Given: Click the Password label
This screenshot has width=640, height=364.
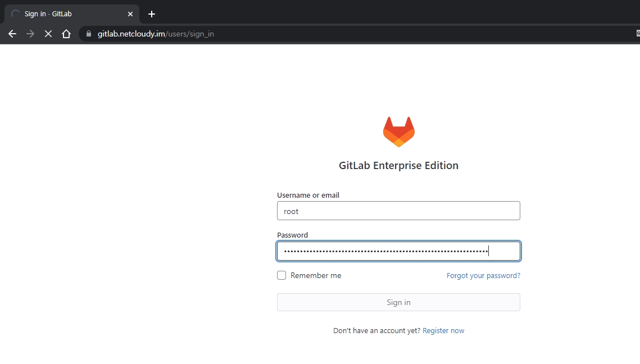Looking at the screenshot, I should (x=293, y=235).
